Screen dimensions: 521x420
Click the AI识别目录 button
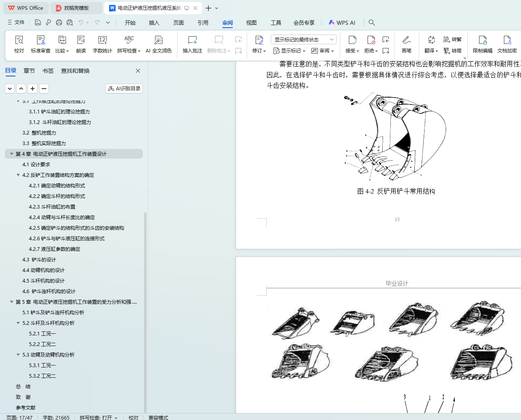124,88
